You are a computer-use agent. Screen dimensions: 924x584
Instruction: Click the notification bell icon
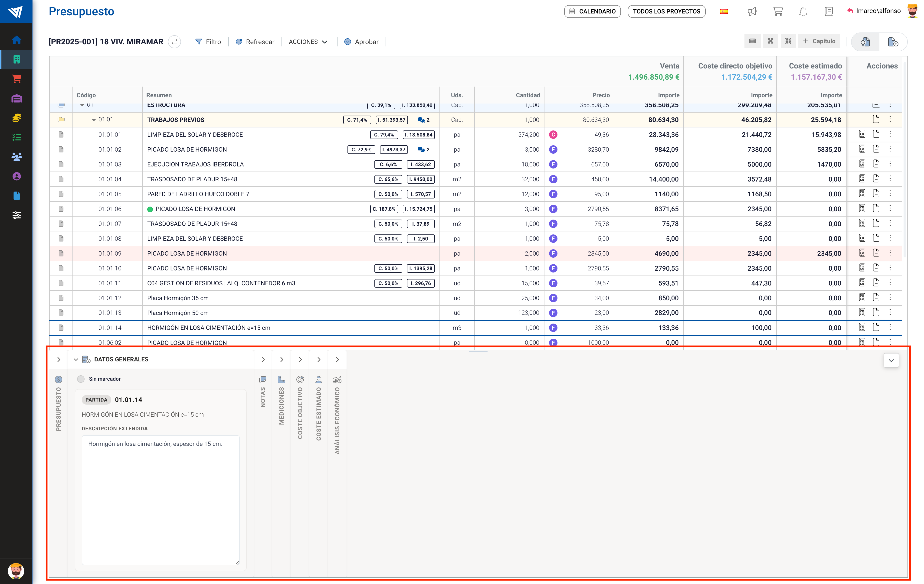pyautogui.click(x=803, y=12)
